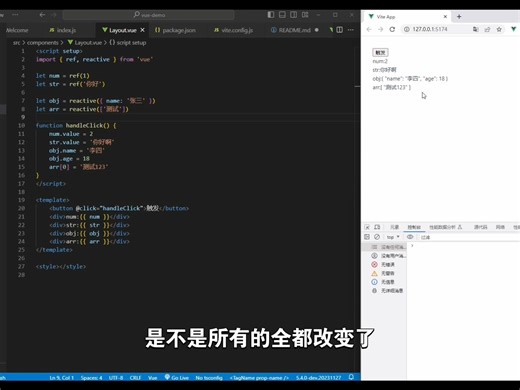This screenshot has height=390, width=520.
Task: Click browser back arrow
Action: (x=369, y=29)
